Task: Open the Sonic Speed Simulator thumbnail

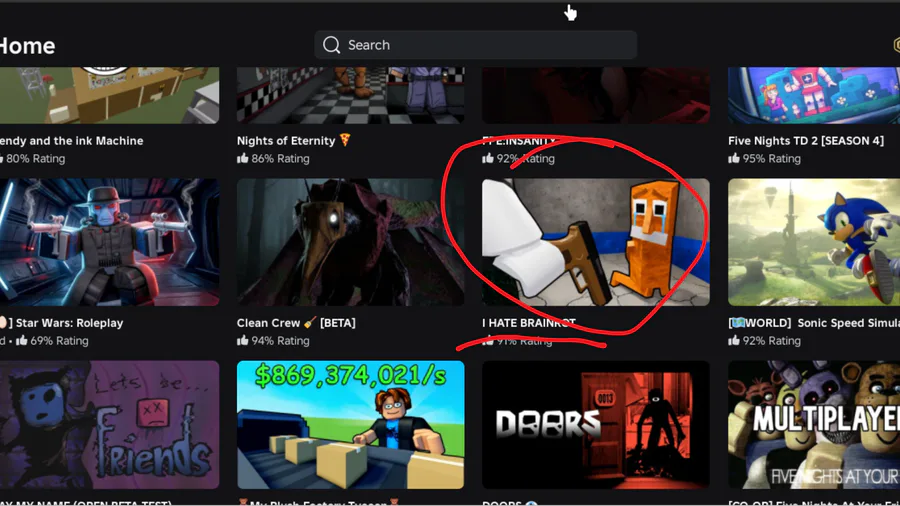Action: coord(814,242)
